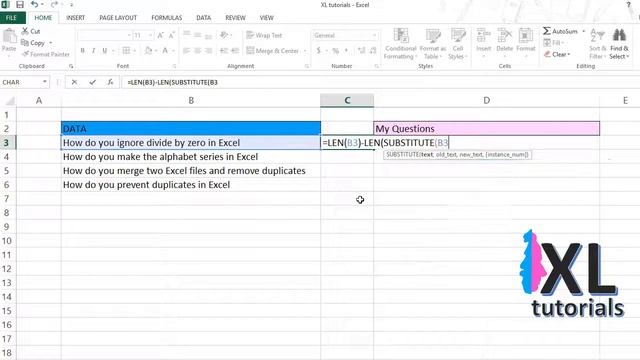Toggle Bold formatting

tap(82, 51)
